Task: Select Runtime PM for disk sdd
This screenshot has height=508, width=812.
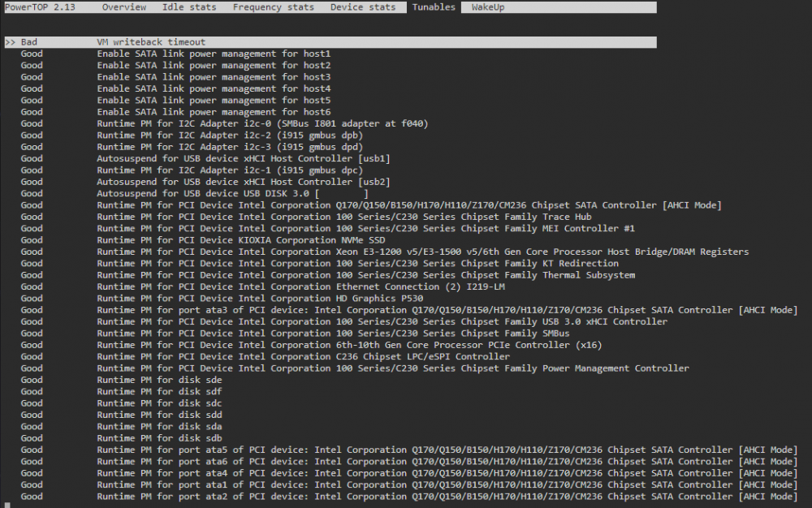Action: tap(159, 415)
